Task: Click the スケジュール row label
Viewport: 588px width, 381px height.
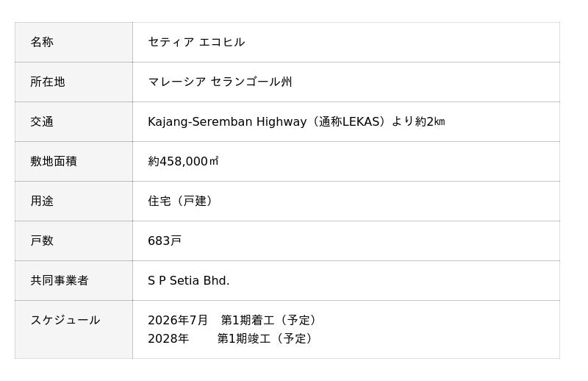Action: 65,320
